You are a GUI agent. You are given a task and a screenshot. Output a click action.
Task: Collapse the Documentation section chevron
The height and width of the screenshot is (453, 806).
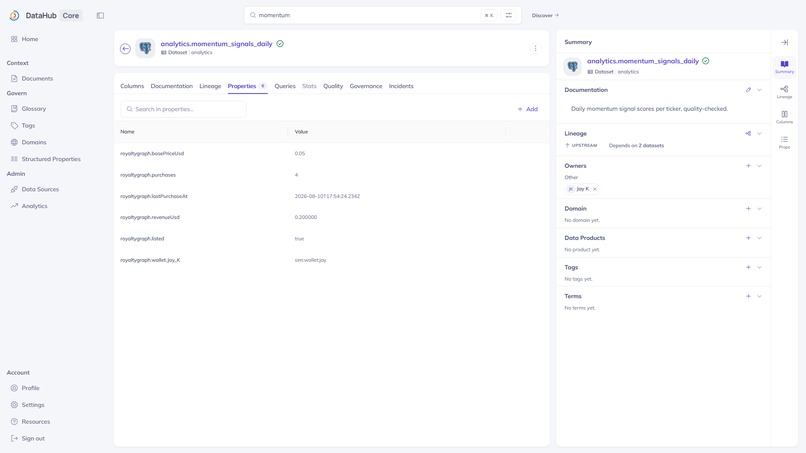coord(759,90)
